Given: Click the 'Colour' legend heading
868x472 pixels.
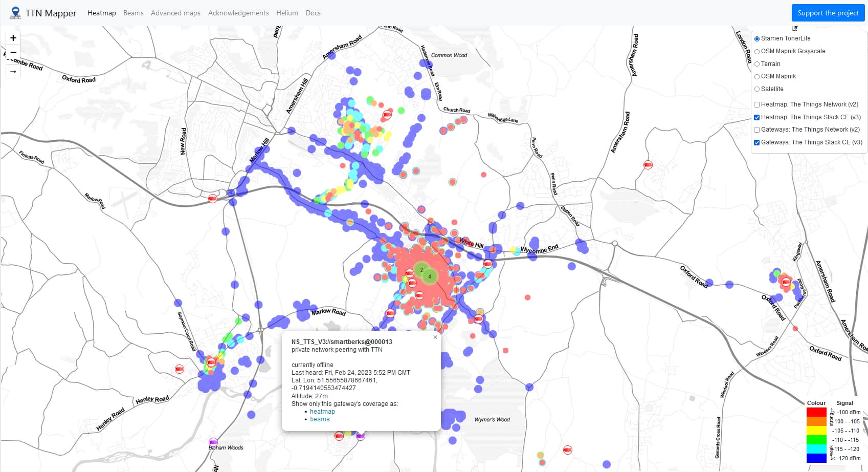Looking at the screenshot, I should 816,403.
